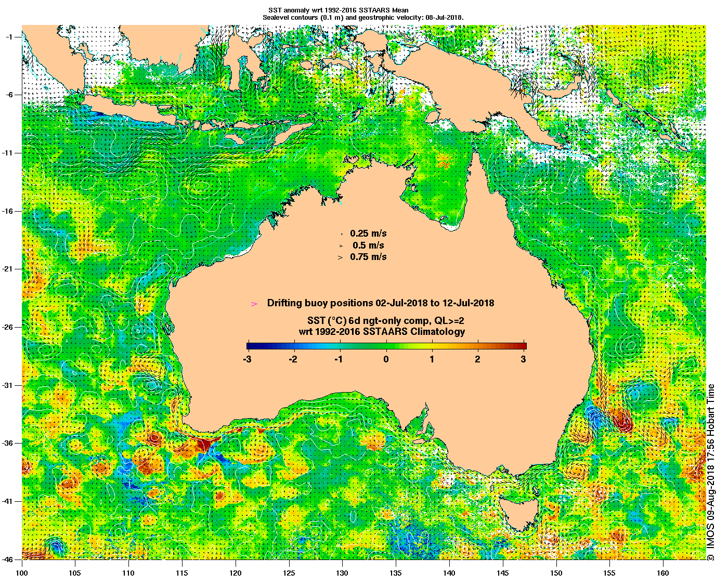Click longitude axis label 100
Image resolution: width=728 pixels, height=585 pixels.
[x=22, y=573]
